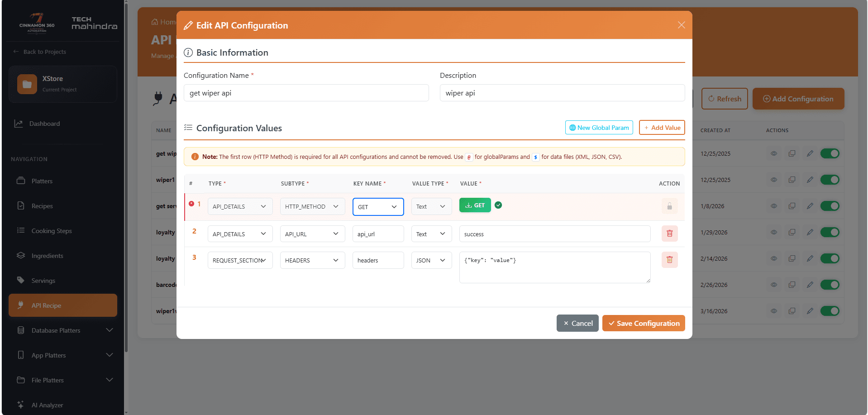This screenshot has width=868, height=415.
Task: Click the green check mark beside GET
Action: pyautogui.click(x=498, y=205)
